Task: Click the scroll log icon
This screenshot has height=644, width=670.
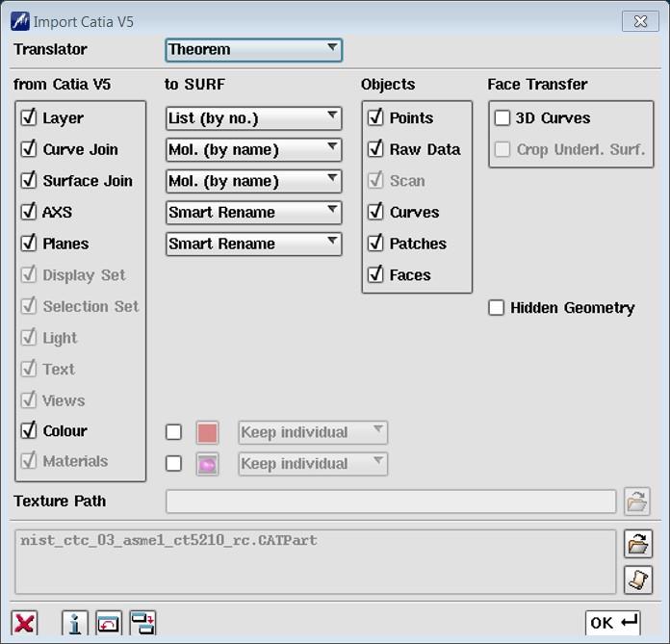Action: (x=638, y=580)
